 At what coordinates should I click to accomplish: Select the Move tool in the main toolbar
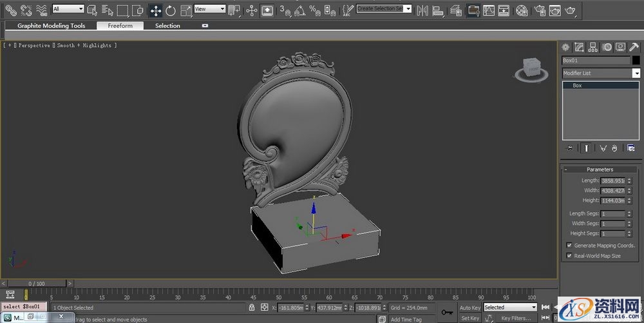tap(155, 10)
